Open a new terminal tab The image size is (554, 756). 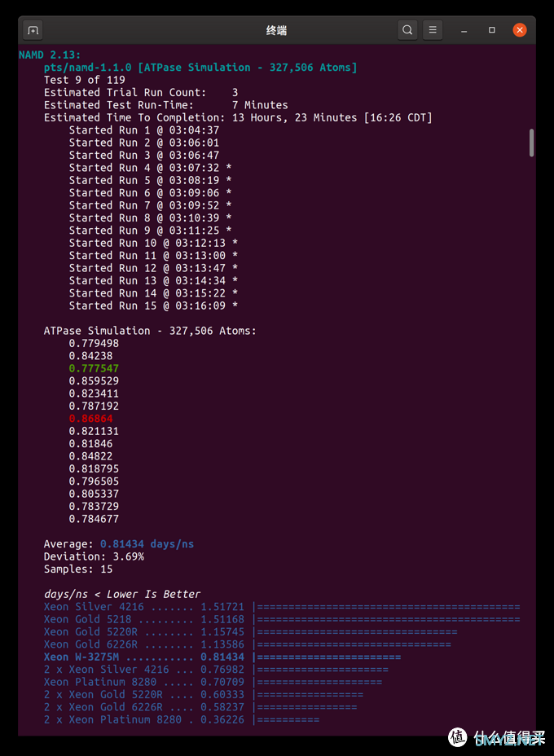coord(33,30)
